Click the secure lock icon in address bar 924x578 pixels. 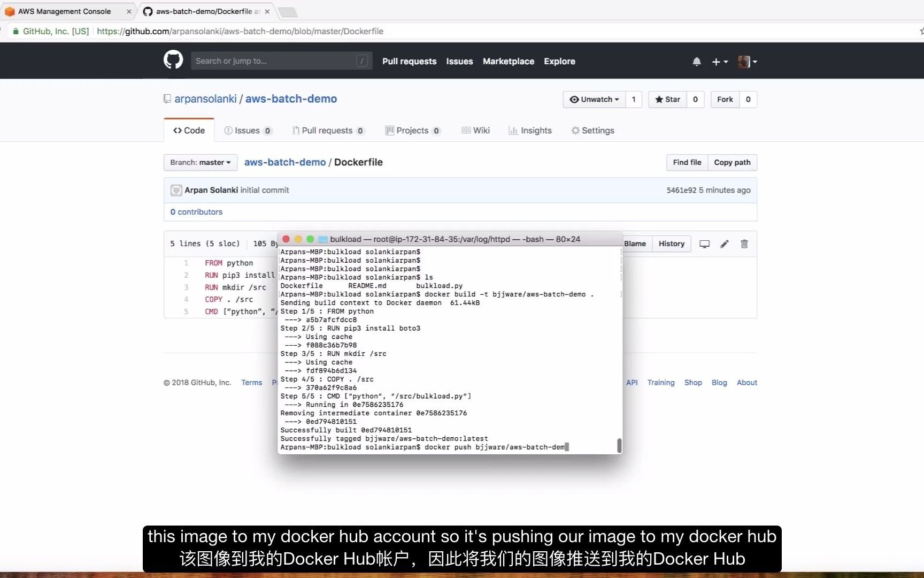coord(16,31)
